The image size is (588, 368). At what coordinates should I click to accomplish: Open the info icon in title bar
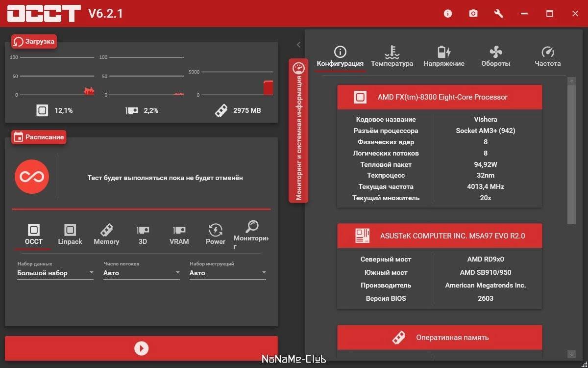click(448, 14)
